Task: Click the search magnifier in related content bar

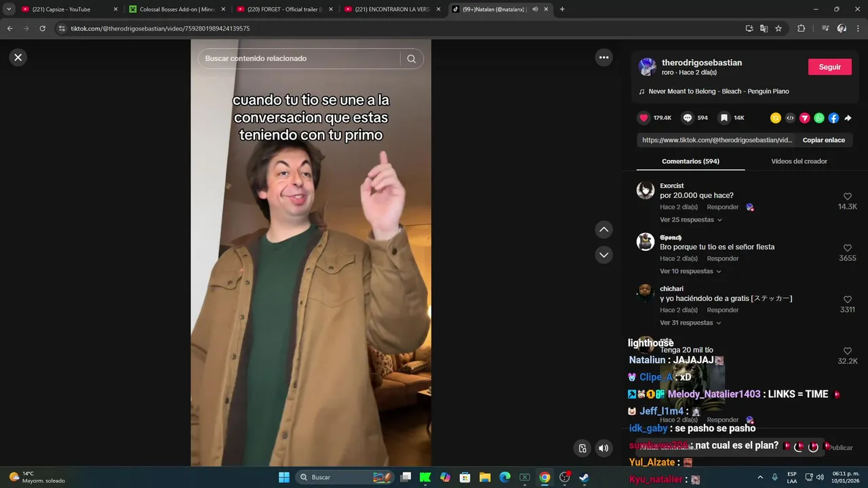Action: pos(411,59)
